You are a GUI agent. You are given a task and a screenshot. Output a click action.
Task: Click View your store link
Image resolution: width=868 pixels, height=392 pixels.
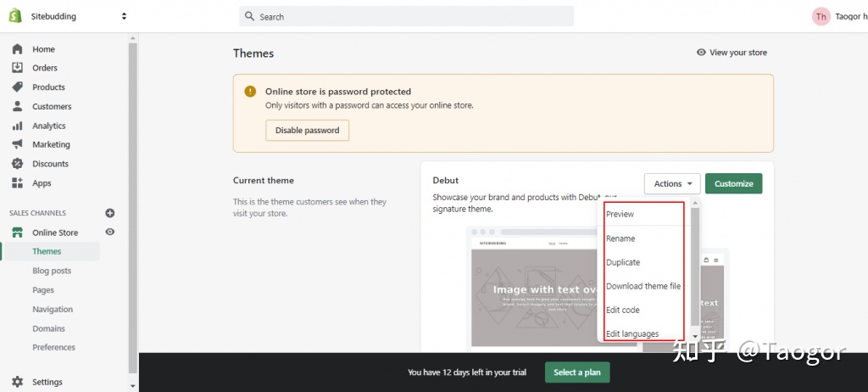732,53
